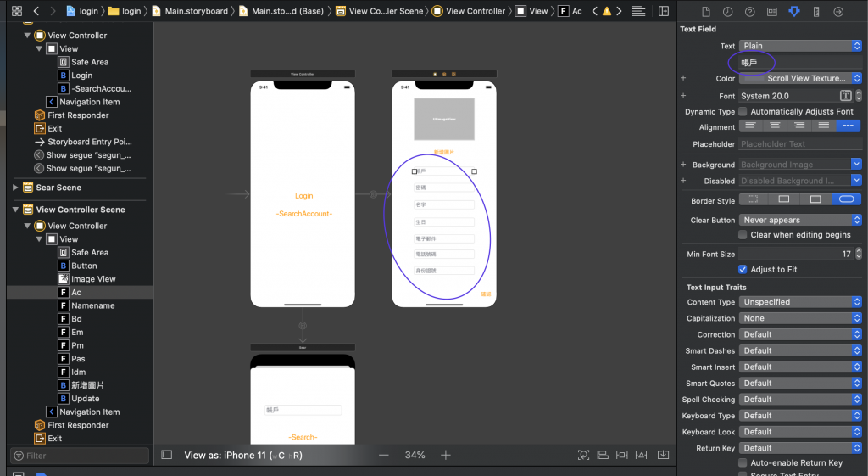This screenshot has width=868, height=476.
Task: Enable Auto-enable Return Key checkbox
Action: pyautogui.click(x=743, y=462)
